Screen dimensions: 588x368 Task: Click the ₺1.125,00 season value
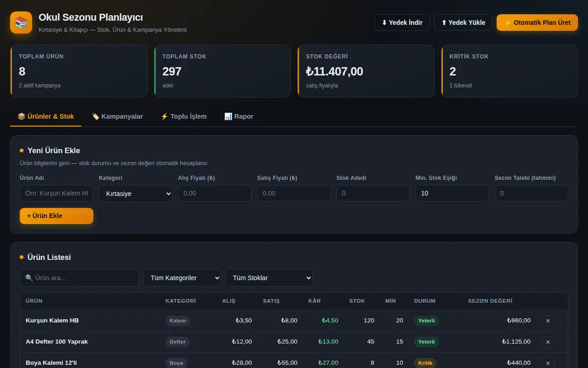pyautogui.click(x=516, y=342)
